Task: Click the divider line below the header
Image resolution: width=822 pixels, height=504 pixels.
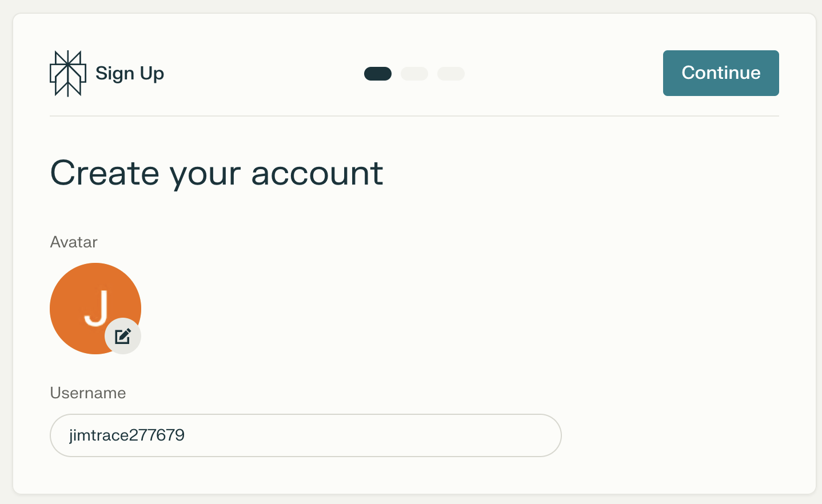Action: (x=414, y=116)
